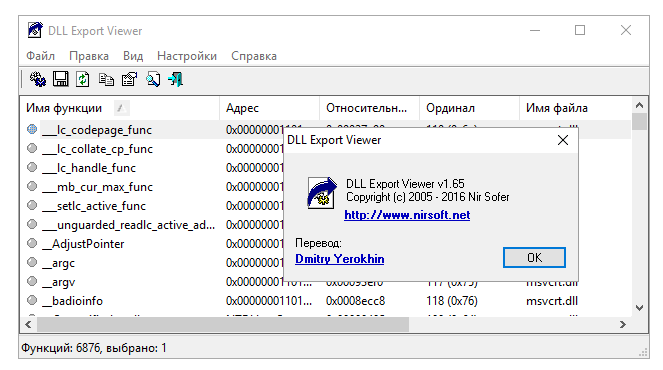This screenshot has height=370, width=663.
Task: Click the large app icon in the About dialog
Action: coord(322,193)
